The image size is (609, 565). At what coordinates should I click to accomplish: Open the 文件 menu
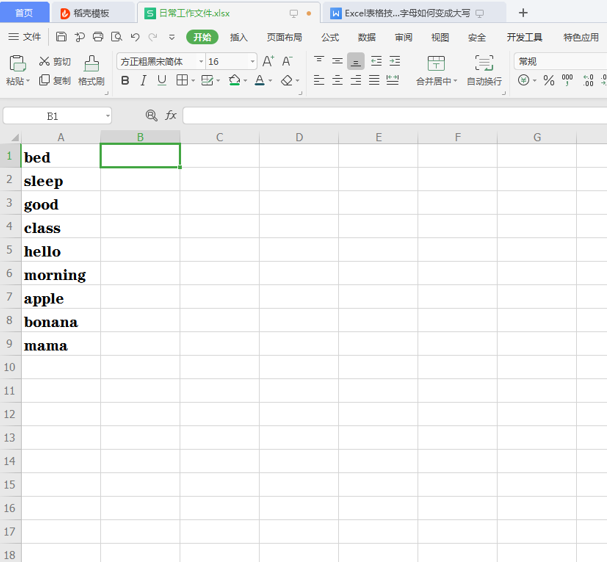tap(25, 37)
